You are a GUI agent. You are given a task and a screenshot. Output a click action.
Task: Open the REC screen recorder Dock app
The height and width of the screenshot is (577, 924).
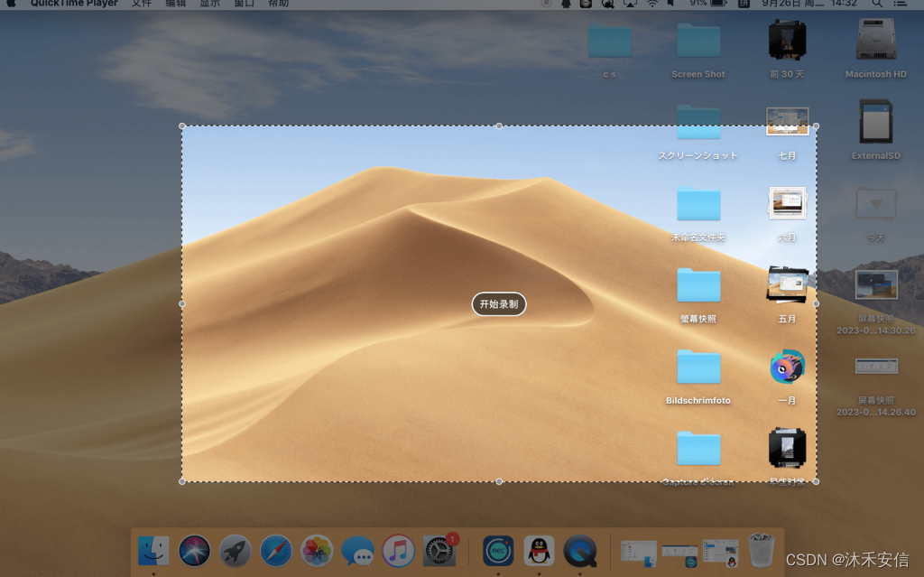pos(498,551)
